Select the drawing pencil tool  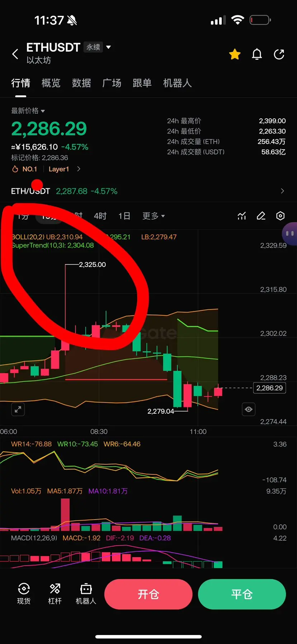click(261, 216)
